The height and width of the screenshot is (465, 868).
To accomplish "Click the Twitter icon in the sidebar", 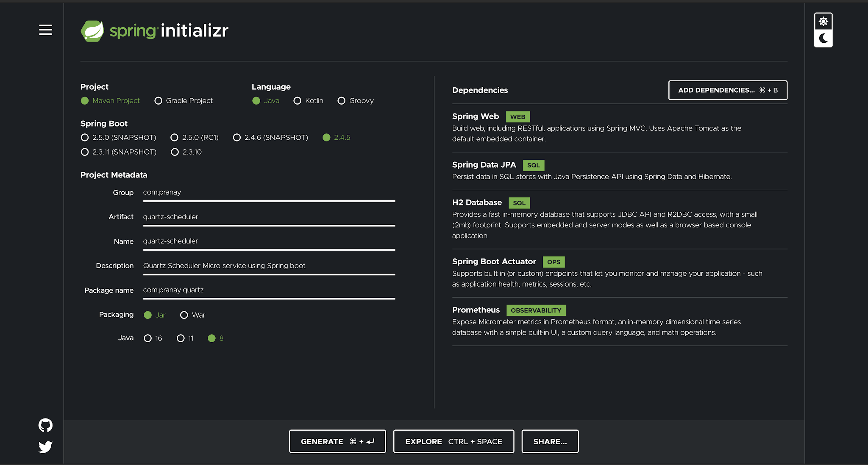I will pyautogui.click(x=45, y=447).
